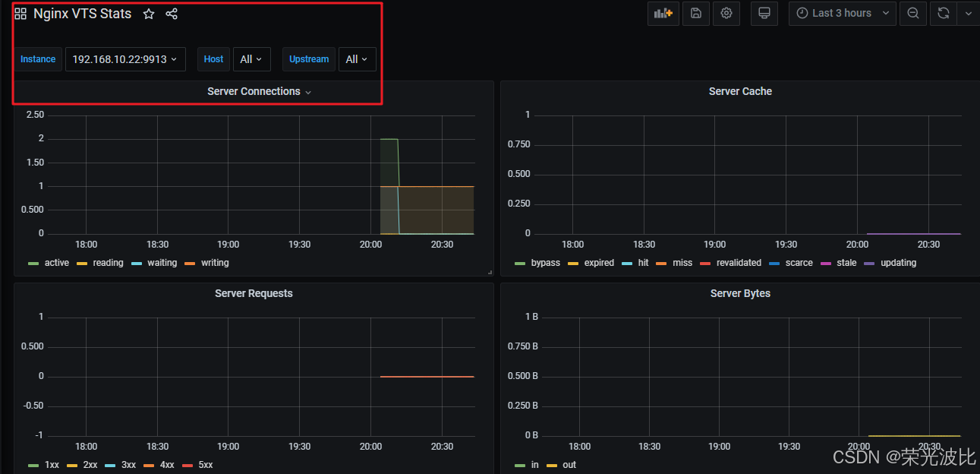Click the Instance variable label
This screenshot has width=980, height=474.
pyautogui.click(x=38, y=59)
